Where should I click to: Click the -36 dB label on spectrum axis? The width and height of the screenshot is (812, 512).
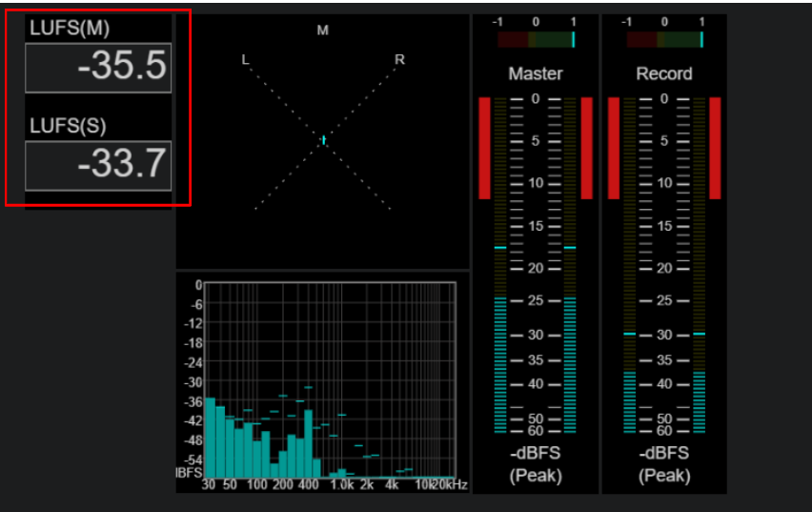pyautogui.click(x=193, y=401)
